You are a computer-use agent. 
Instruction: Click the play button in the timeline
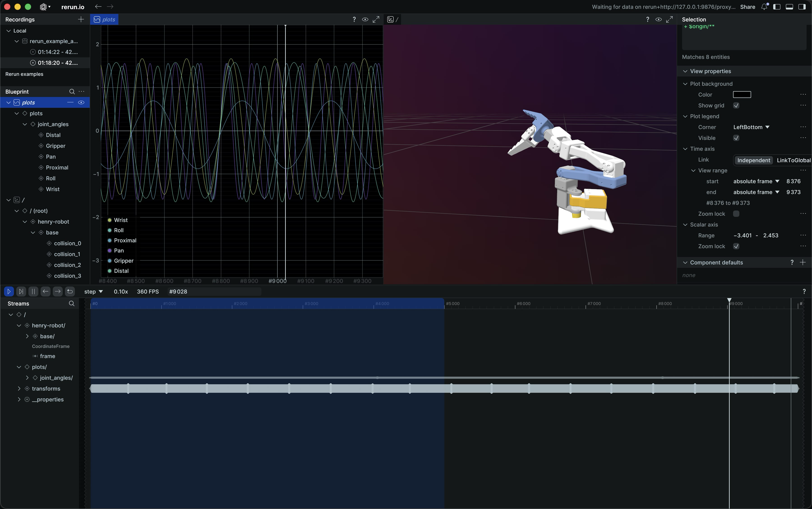[9, 292]
